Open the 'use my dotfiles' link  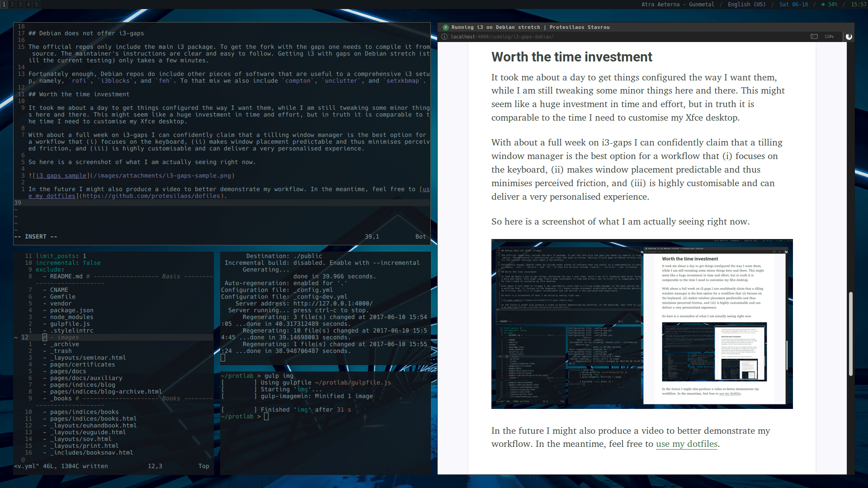point(686,444)
